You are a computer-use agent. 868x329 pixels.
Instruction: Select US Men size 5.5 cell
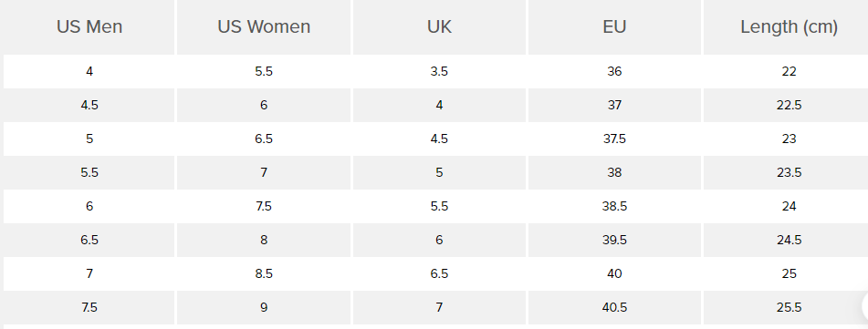[x=89, y=172]
